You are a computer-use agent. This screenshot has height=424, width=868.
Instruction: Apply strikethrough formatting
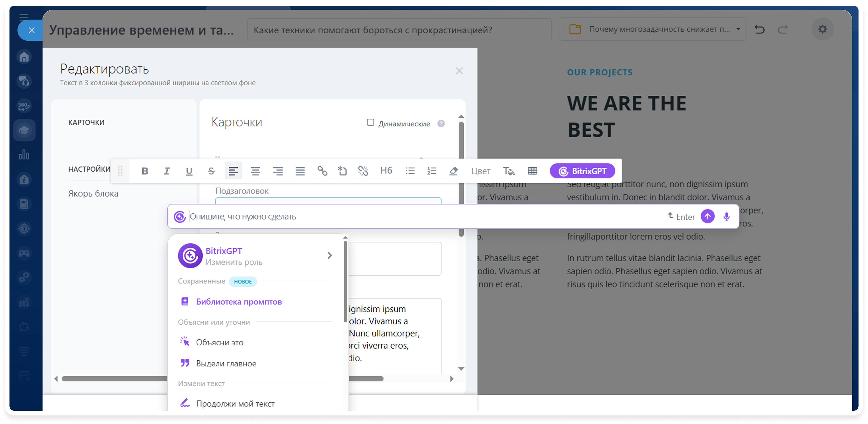click(x=211, y=171)
